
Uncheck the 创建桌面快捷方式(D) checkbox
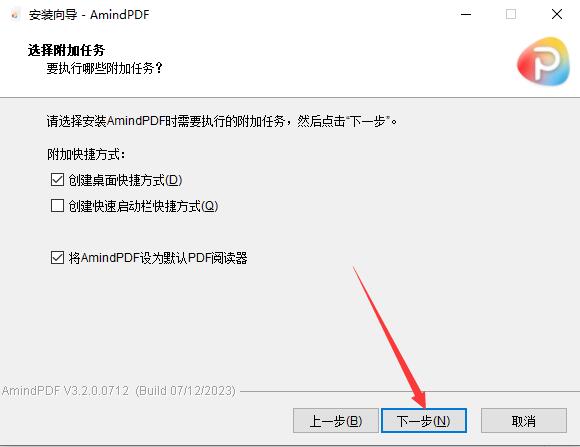click(57, 180)
